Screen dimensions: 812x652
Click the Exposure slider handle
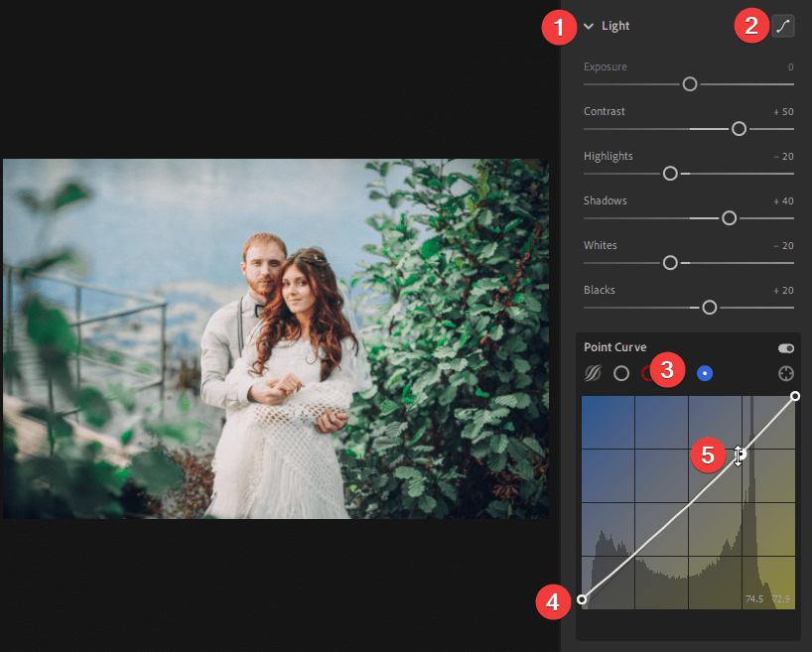(x=690, y=84)
